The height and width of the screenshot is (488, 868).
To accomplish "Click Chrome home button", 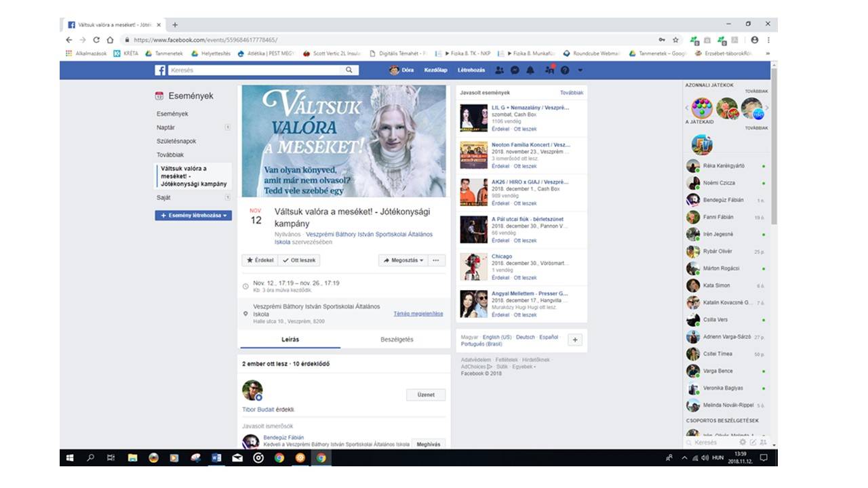I will pyautogui.click(x=110, y=40).
